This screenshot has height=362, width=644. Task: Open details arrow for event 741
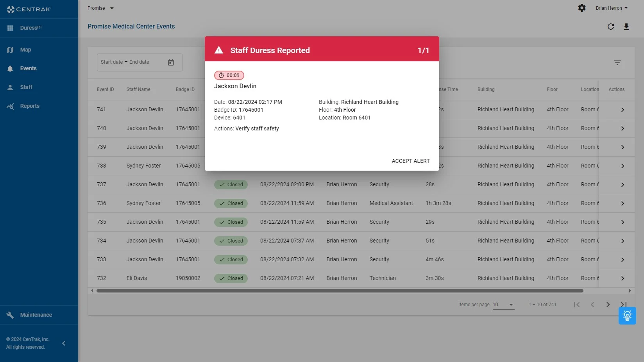623,110
